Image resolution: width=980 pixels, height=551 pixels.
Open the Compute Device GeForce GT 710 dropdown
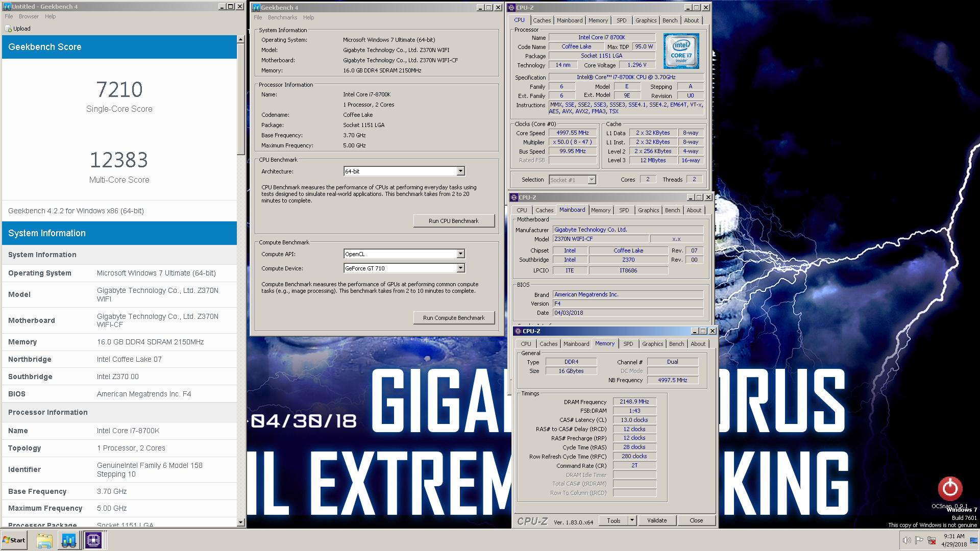(460, 268)
